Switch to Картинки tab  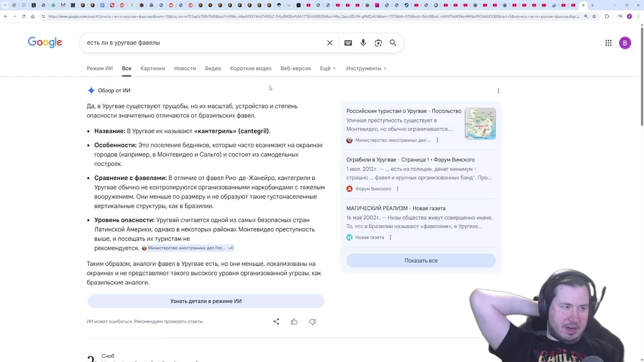point(152,68)
